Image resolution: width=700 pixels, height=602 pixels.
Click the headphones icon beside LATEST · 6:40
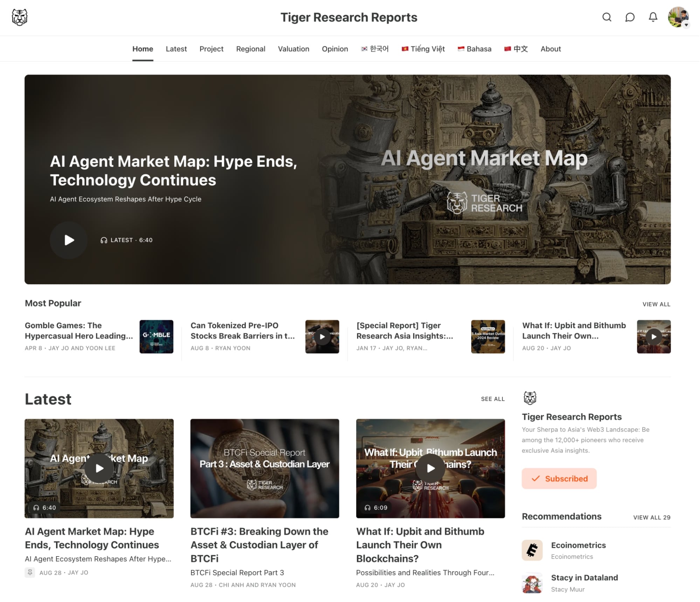(x=104, y=240)
